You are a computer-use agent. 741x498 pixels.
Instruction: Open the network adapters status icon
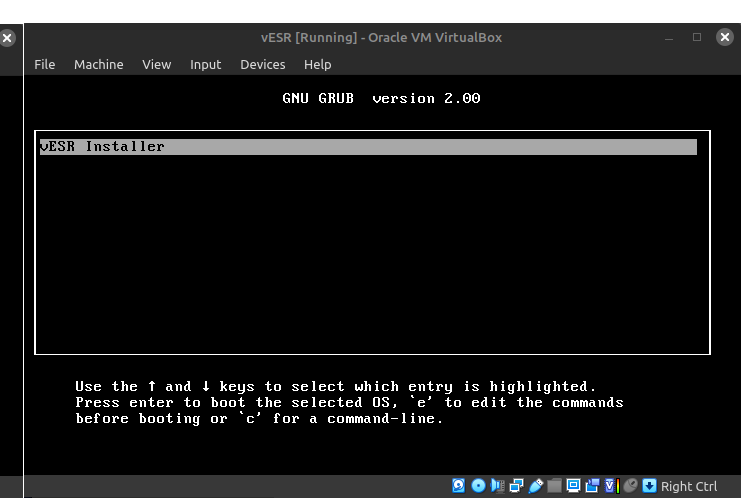pyautogui.click(x=516, y=486)
